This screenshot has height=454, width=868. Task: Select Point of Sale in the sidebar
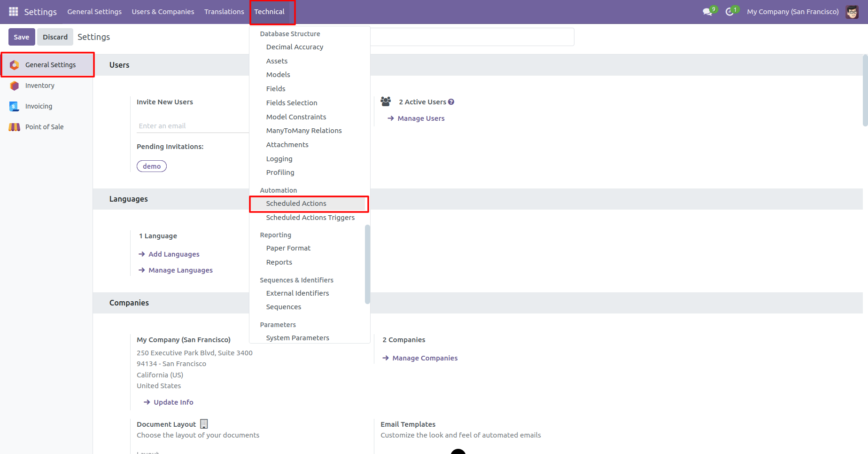(x=46, y=127)
